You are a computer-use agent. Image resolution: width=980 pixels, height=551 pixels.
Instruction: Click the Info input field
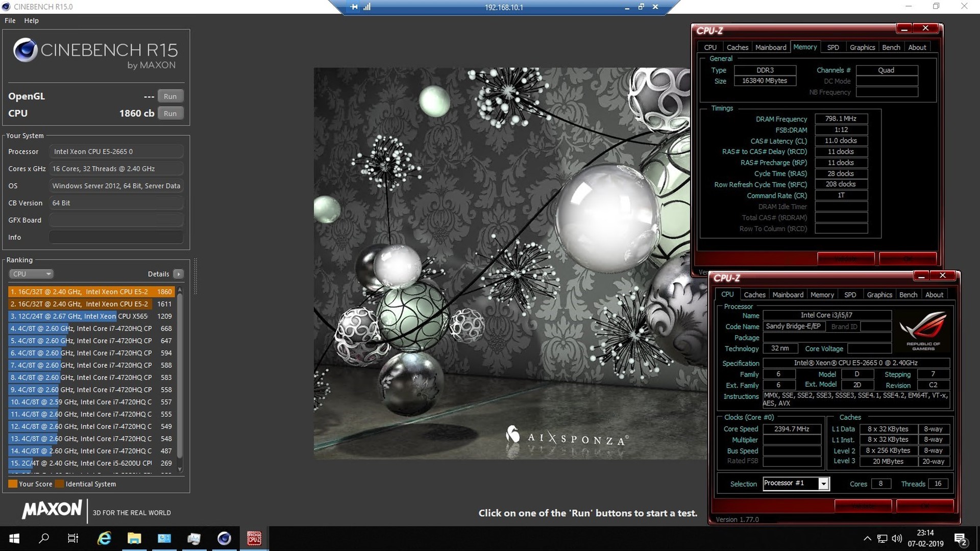pos(116,237)
